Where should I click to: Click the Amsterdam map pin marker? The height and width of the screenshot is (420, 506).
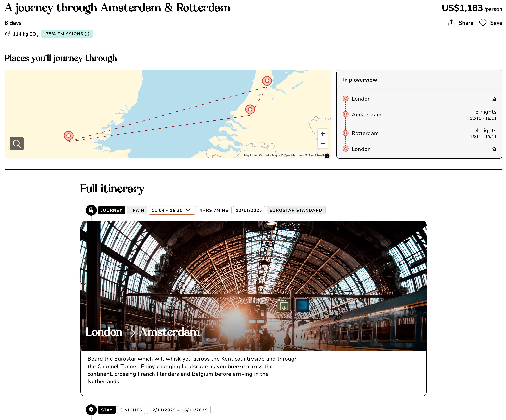pos(267,81)
